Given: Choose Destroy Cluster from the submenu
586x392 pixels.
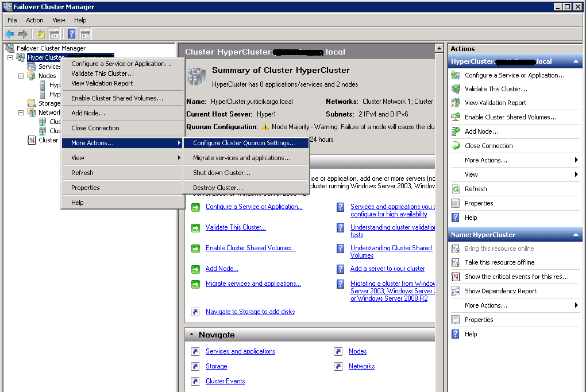Looking at the screenshot, I should pos(218,188).
